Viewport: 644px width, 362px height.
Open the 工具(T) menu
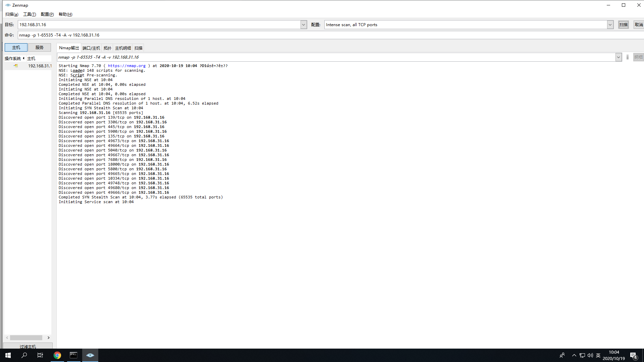30,14
